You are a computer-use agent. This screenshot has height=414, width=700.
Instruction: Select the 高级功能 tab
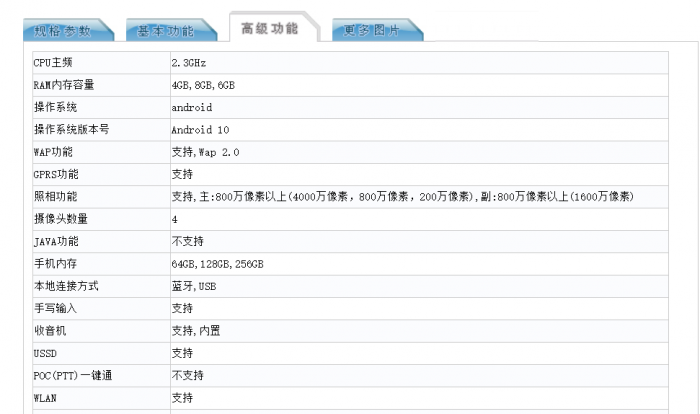coord(270,28)
